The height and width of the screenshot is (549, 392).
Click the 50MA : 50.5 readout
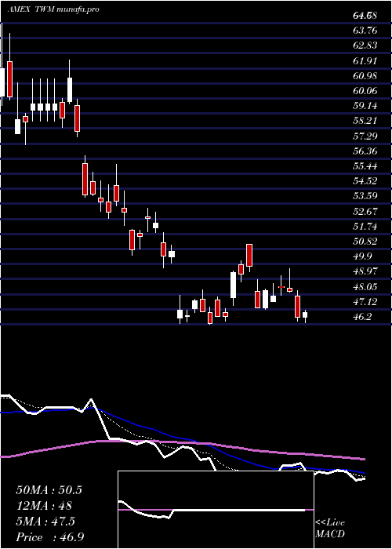click(x=49, y=490)
